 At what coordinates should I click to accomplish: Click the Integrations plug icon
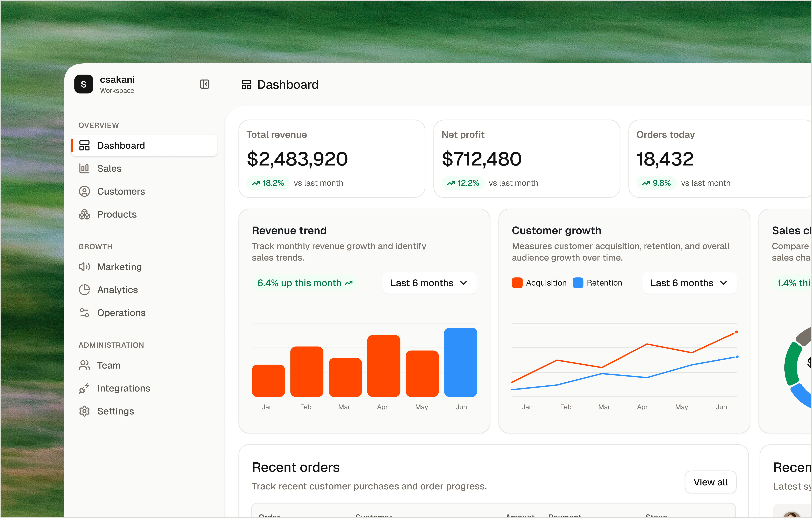[x=84, y=388]
